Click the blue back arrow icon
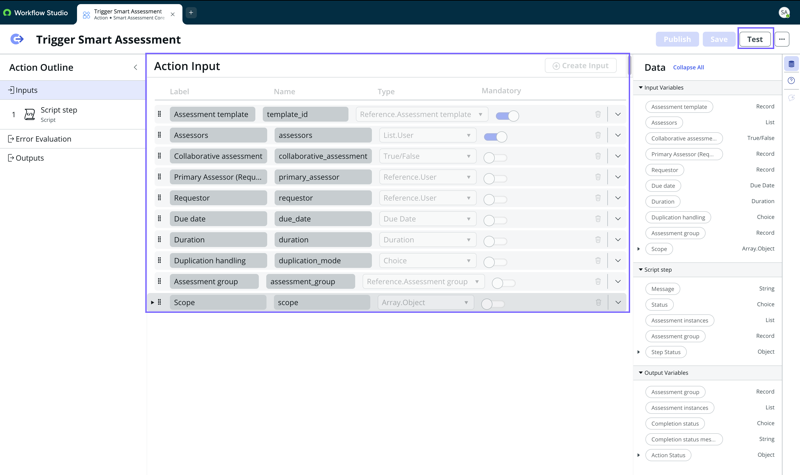 coord(17,39)
